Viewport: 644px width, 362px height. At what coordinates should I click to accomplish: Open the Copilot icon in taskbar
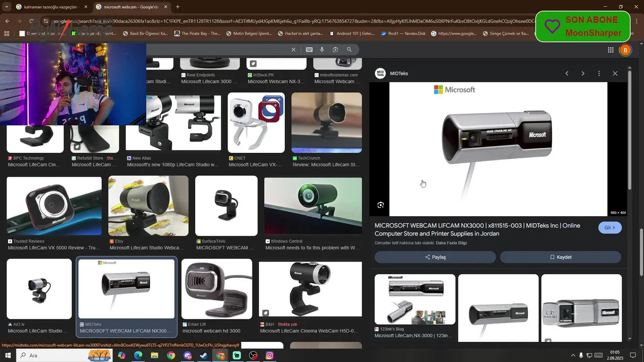click(121, 355)
